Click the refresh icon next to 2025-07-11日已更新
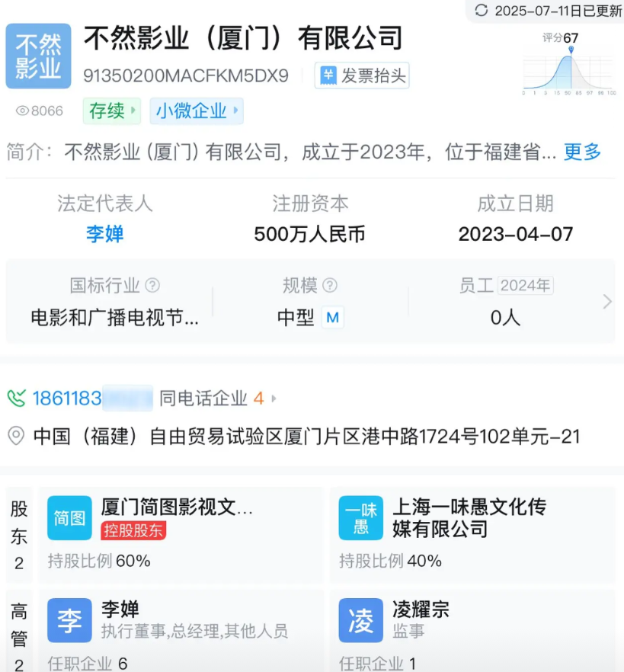The image size is (624, 672). coord(482,11)
